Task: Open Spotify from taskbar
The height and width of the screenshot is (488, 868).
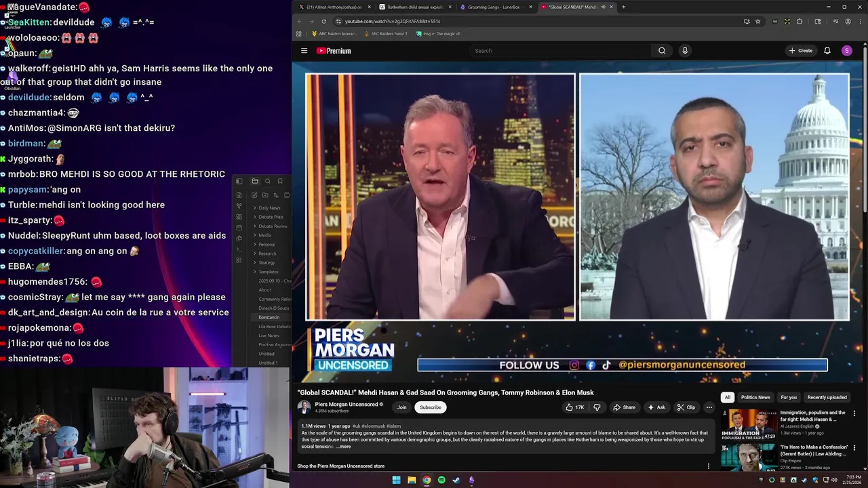Action: pos(441,480)
